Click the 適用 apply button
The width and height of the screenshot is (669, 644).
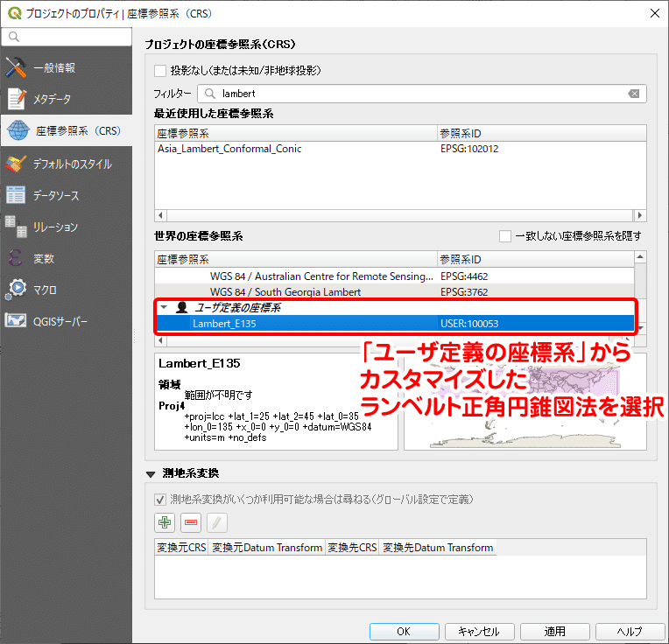coord(554,631)
